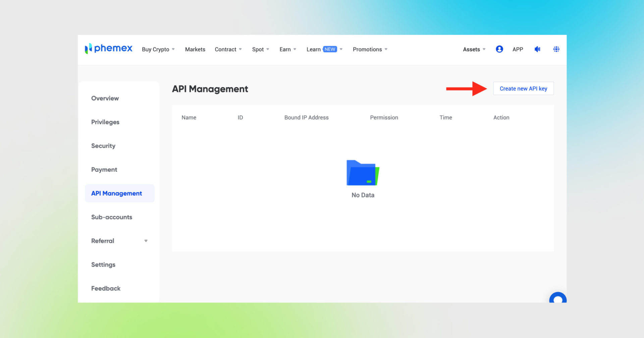
Task: Open Overview in the sidebar
Action: point(105,98)
